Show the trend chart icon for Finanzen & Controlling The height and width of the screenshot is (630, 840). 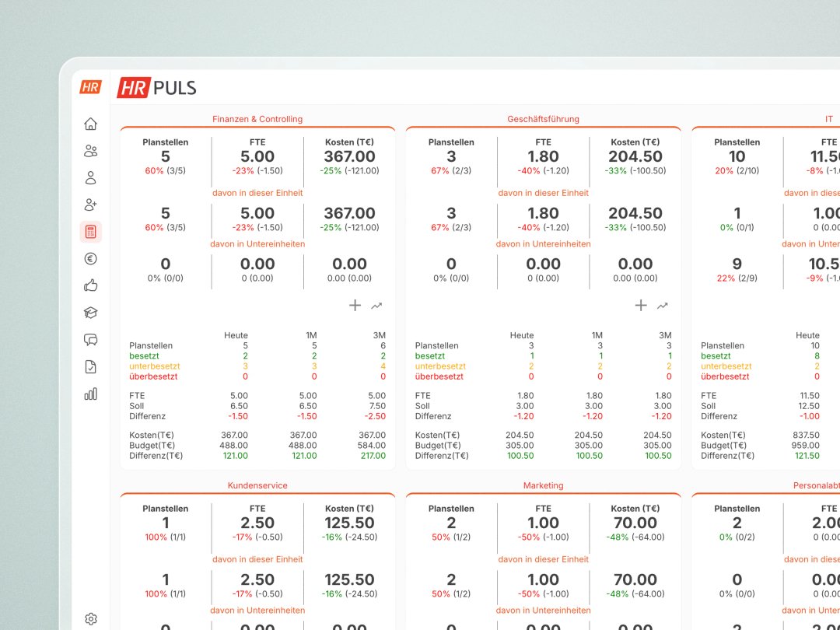[376, 306]
